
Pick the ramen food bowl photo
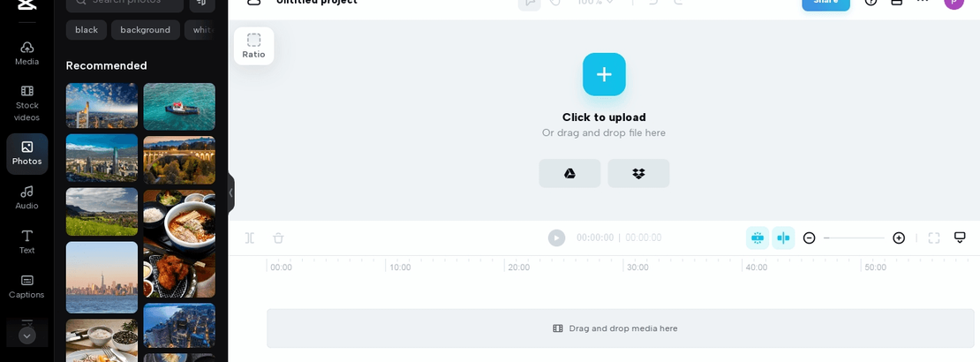[x=179, y=244]
